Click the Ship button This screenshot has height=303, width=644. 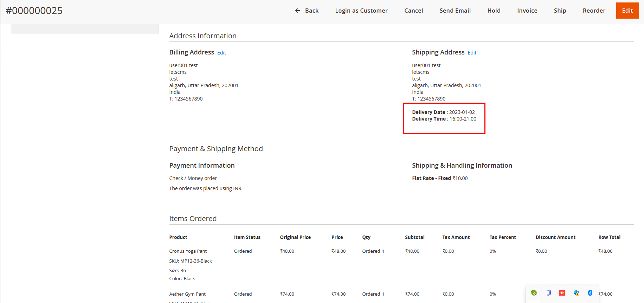click(560, 11)
